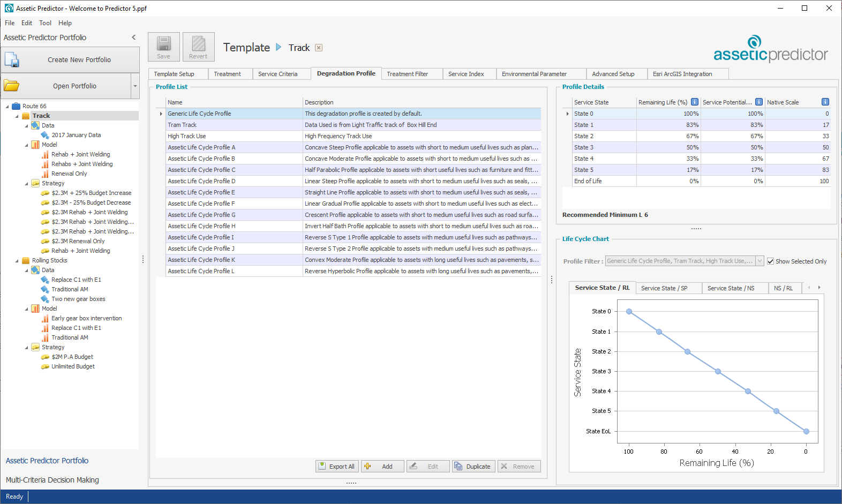Collapse the Rolling Stocks tree node
842x504 pixels.
[17, 260]
